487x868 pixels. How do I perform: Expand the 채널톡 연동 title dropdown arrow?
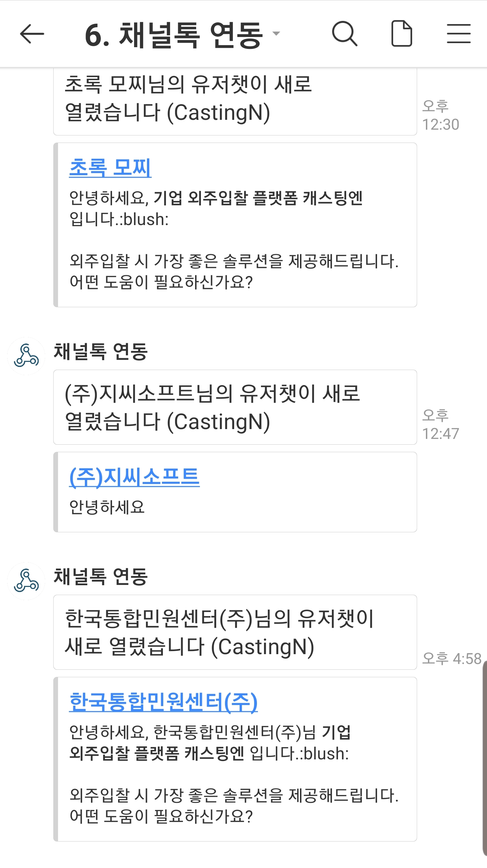coord(277,34)
